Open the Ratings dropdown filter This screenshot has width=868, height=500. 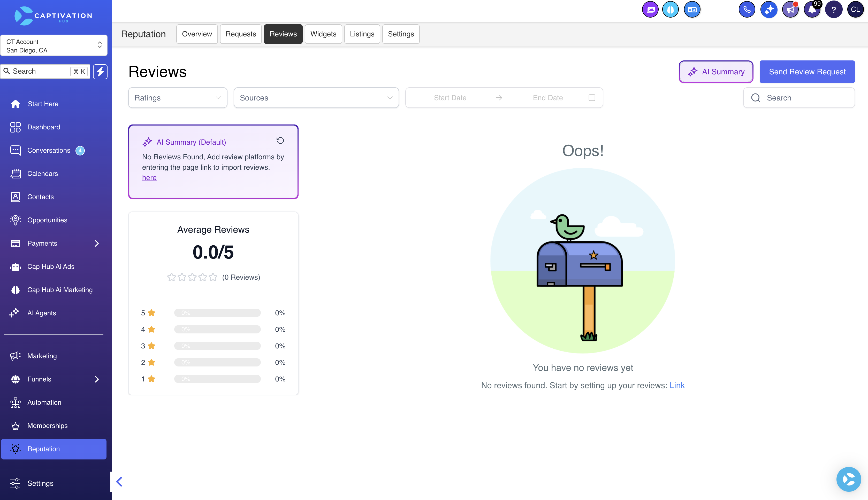point(178,98)
